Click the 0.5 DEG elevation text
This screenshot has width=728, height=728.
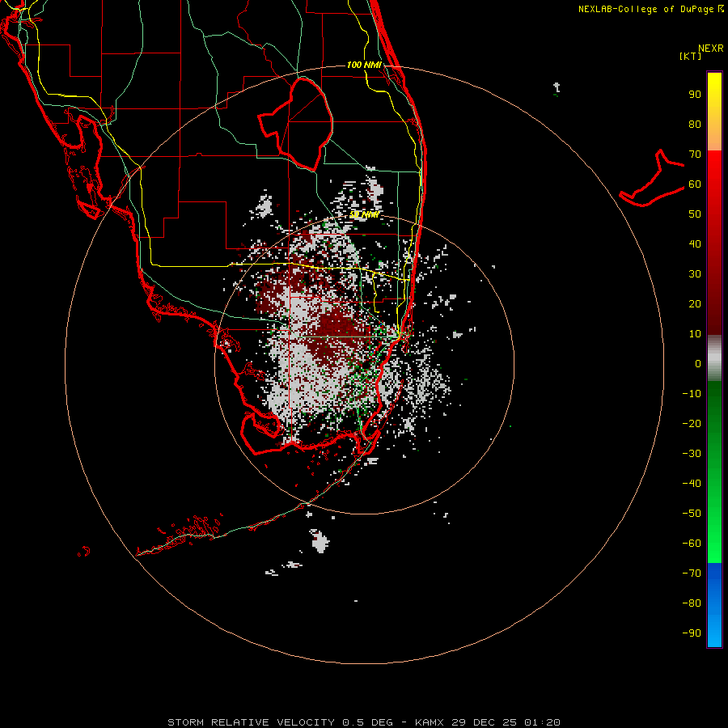pos(368,722)
